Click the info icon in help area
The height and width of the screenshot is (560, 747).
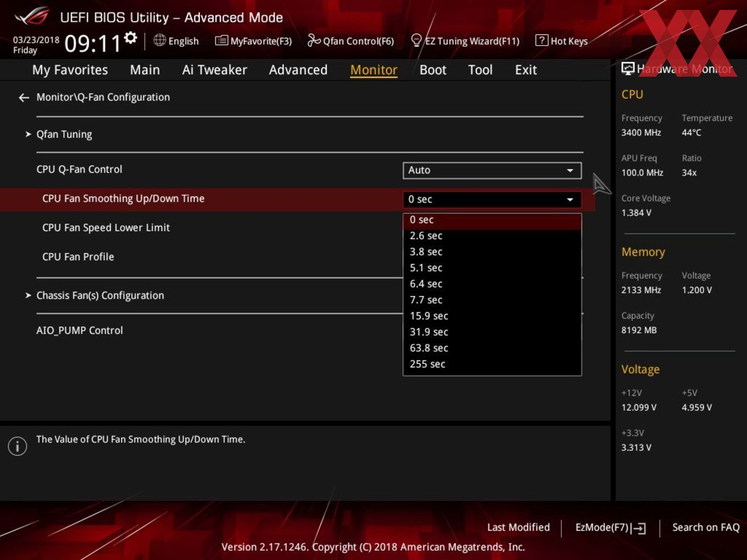coord(18,446)
